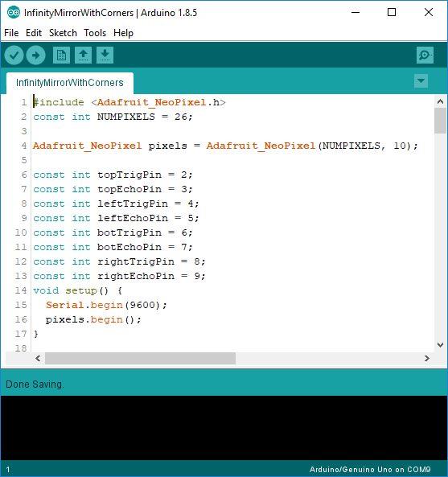Screen dimensions: 448x477
Task: Click the Arduino logo in title bar
Action: click(14, 13)
